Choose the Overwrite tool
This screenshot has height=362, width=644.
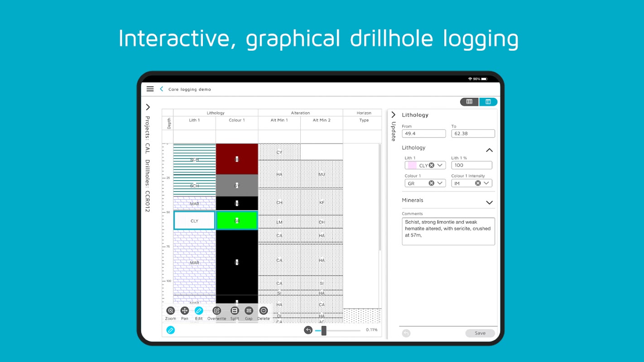click(216, 311)
